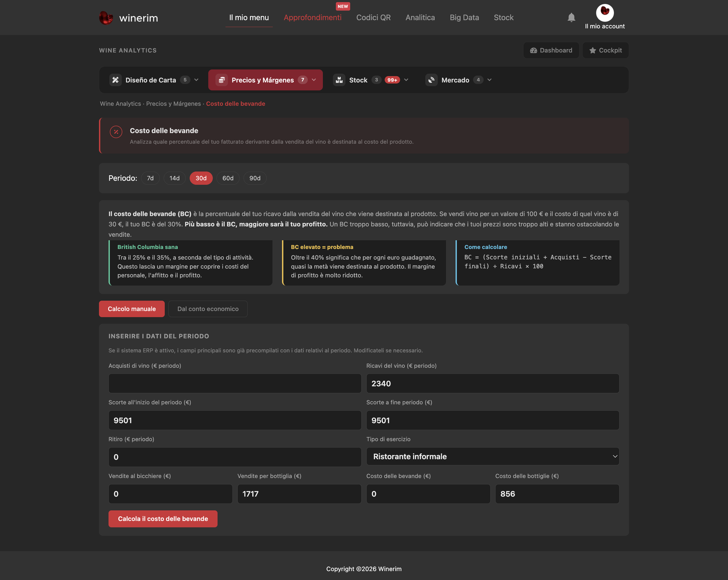Viewport: 728px width, 580px height.
Task: Click the Stock boxes icon
Action: [339, 80]
